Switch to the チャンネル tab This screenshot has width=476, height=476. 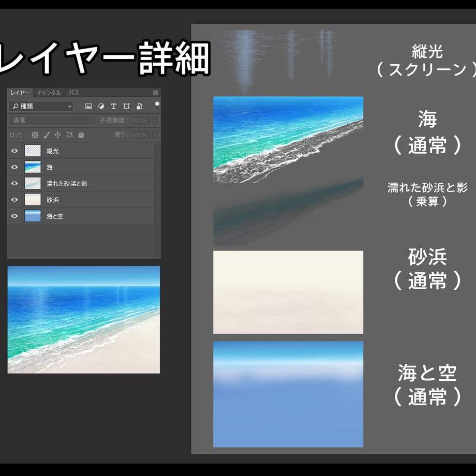coord(49,92)
